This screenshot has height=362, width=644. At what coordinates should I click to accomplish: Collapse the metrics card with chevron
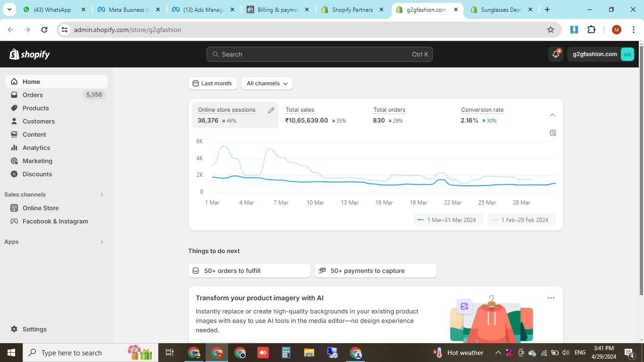coord(553,115)
